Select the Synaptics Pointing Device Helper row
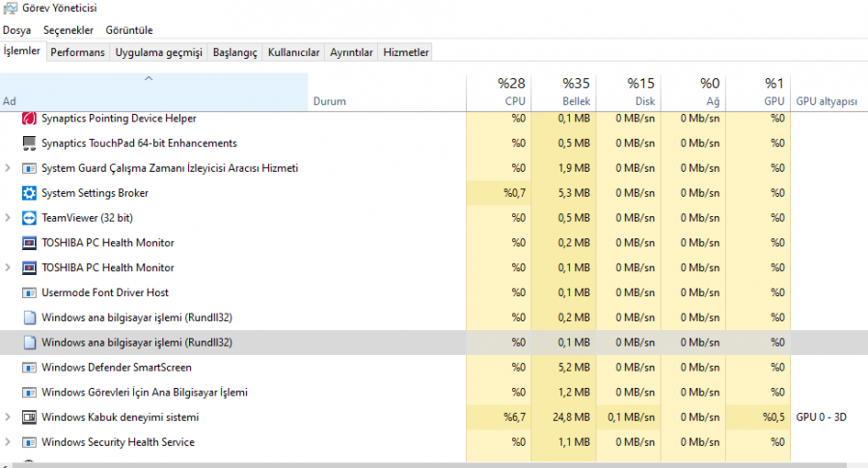Screen dimensions: 868x468 click(434, 118)
